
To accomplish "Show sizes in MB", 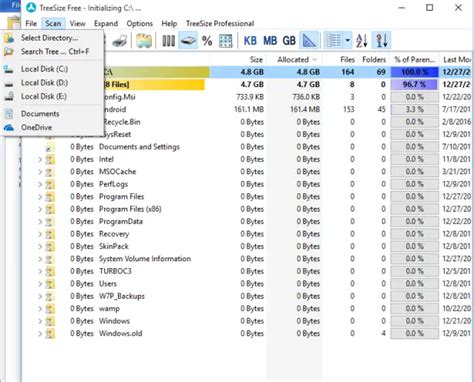I will (x=270, y=41).
